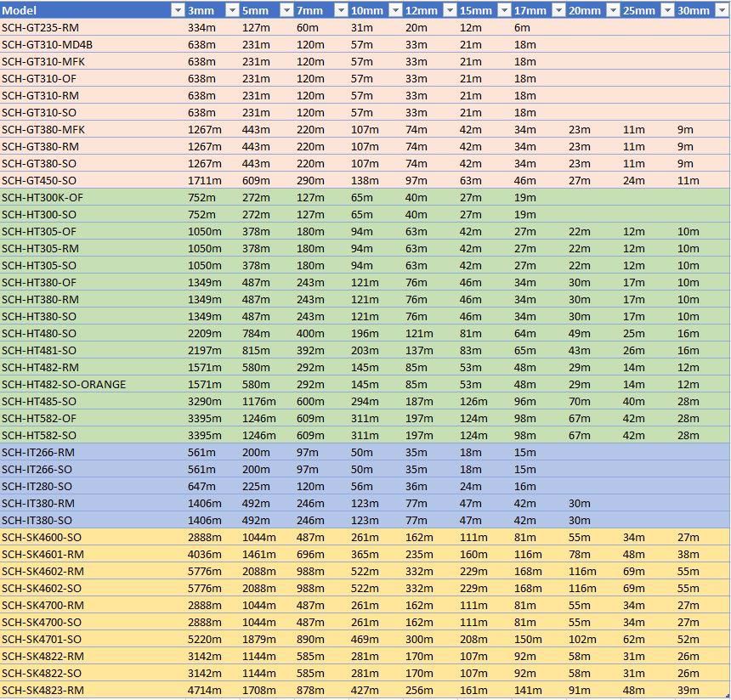Expand the 20mm column filter arrow
Screen dimensions: 731x700
tap(612, 10)
